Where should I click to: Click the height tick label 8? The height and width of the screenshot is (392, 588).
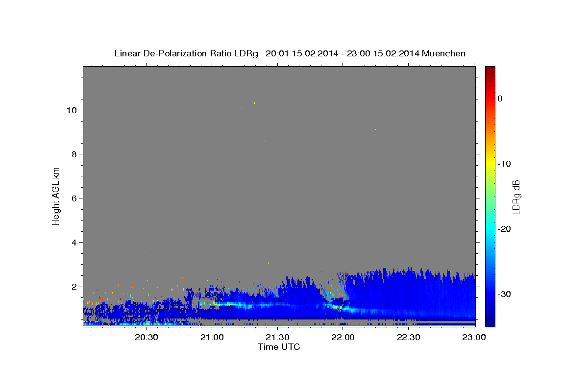tap(73, 154)
